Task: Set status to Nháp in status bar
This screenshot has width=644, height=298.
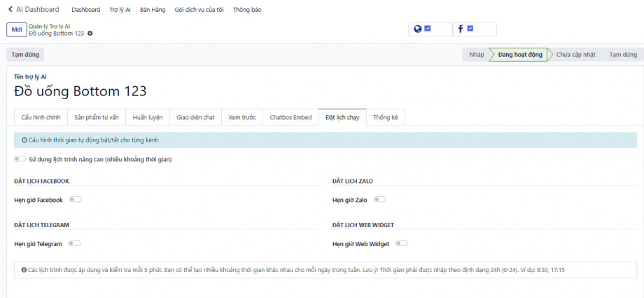Action: tap(476, 55)
